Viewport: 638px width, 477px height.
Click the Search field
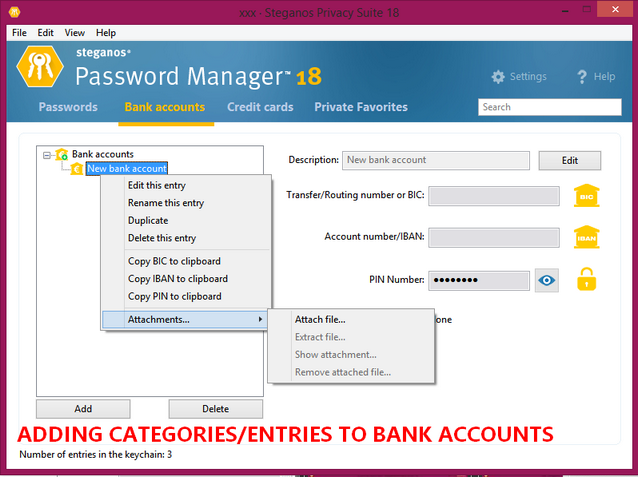point(550,107)
